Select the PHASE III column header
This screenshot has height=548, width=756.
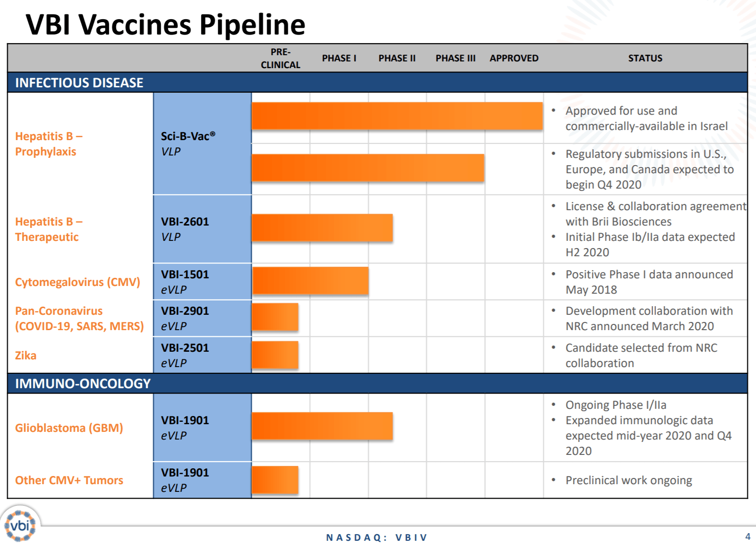coord(456,58)
